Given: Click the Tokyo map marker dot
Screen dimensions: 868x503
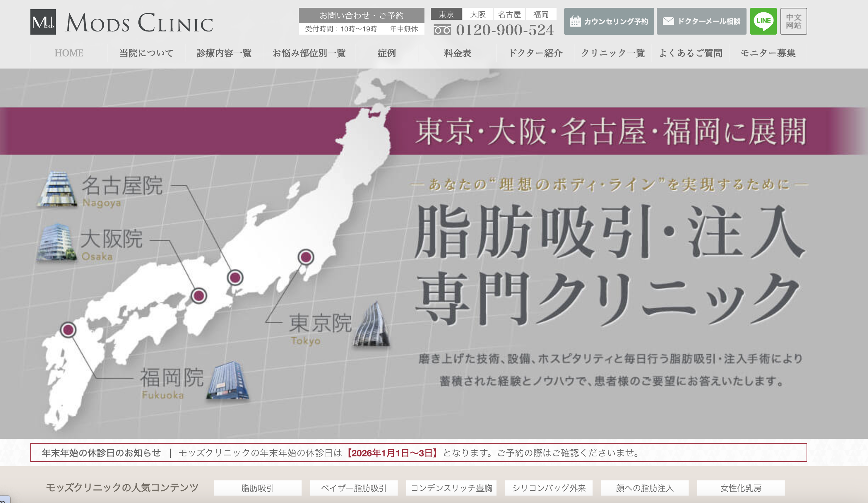Looking at the screenshot, I should pos(306,257).
